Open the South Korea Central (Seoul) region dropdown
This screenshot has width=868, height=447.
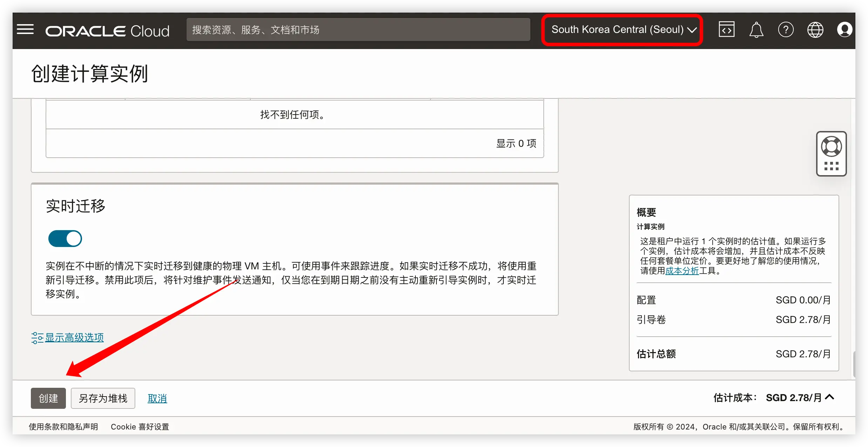point(624,30)
